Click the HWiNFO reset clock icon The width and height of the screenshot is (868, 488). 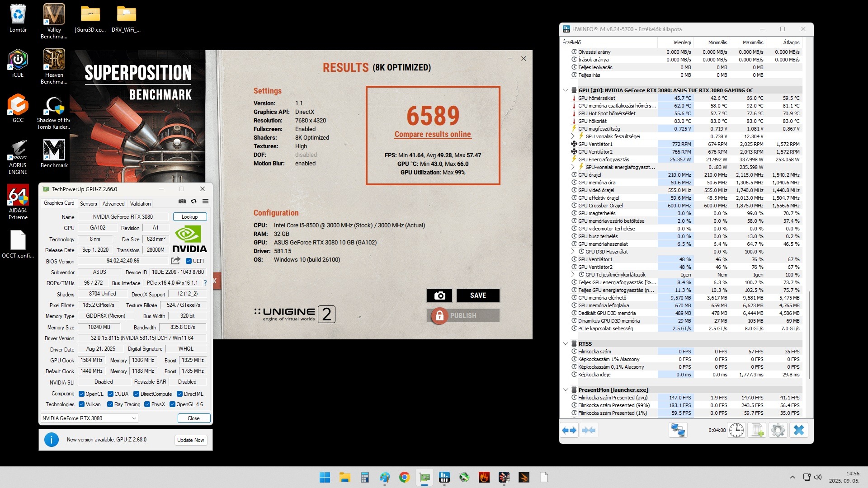coord(736,430)
